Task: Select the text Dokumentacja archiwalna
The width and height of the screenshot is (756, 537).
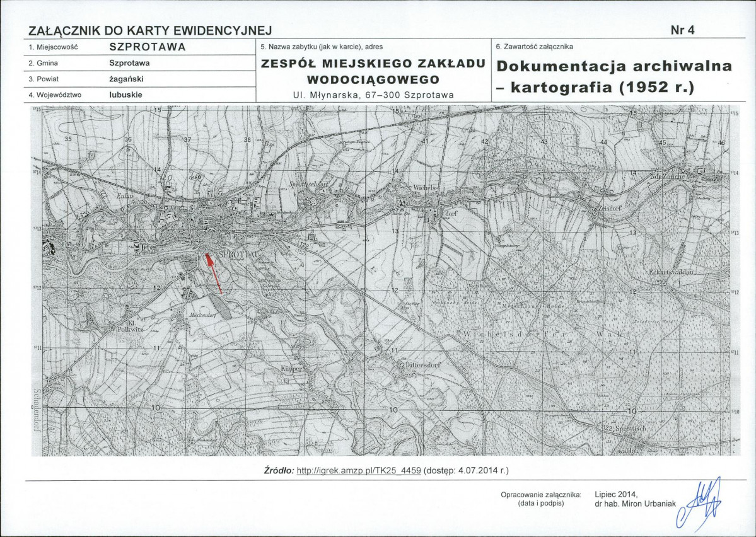Action: point(614,66)
